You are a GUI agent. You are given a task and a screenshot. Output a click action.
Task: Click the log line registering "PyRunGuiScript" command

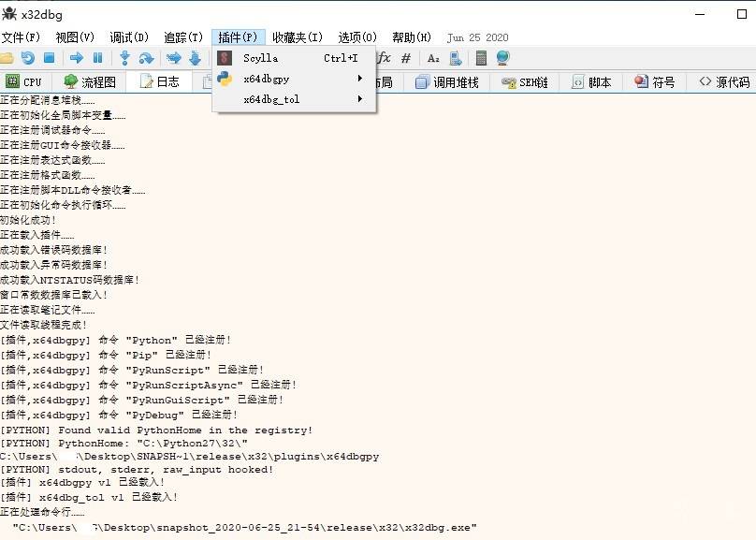(x=142, y=400)
